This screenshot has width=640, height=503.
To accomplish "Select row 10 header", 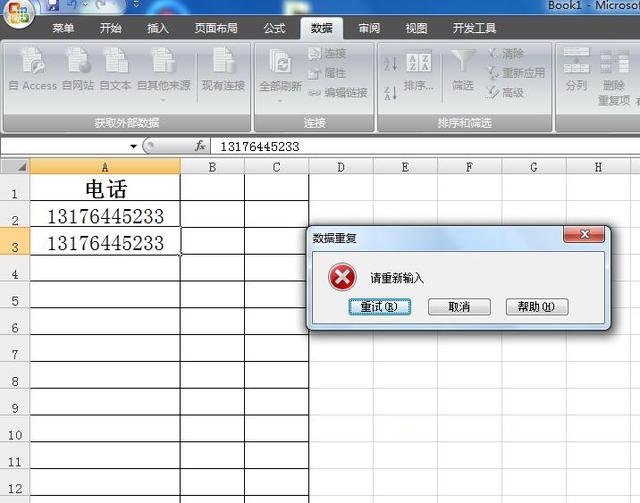I will point(15,429).
